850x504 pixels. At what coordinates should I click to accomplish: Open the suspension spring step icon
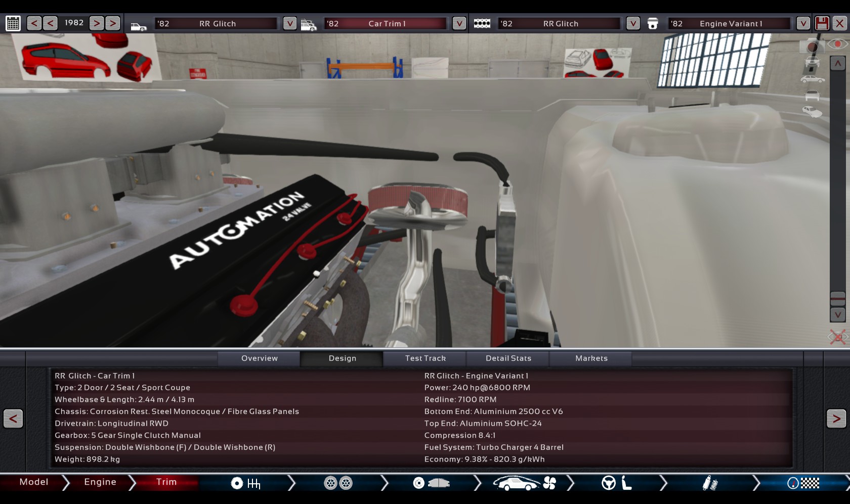tap(710, 483)
